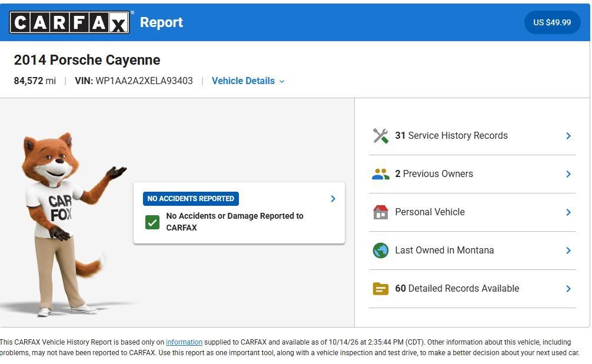Select the '2 Previous Owners' text

point(434,173)
